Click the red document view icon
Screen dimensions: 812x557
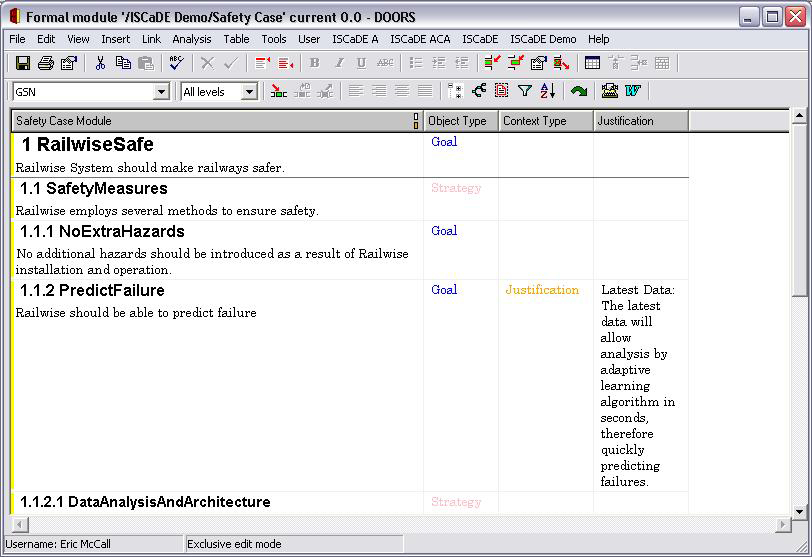pyautogui.click(x=501, y=92)
